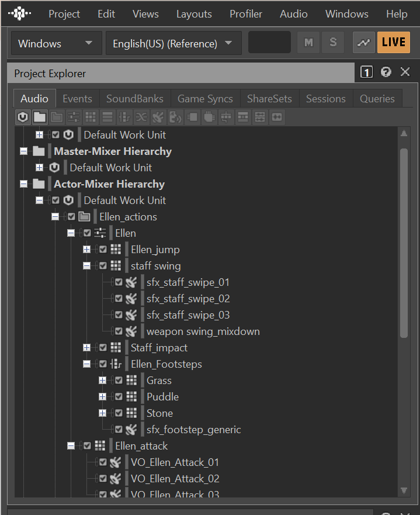The width and height of the screenshot is (420, 515).
Task: Click the capture graph icon beside LIVE
Action: (x=364, y=43)
